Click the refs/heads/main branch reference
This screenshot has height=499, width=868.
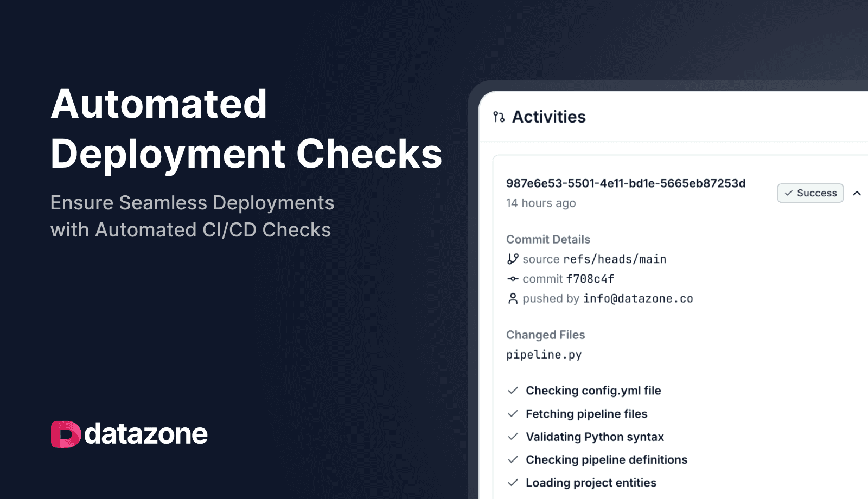coord(615,259)
